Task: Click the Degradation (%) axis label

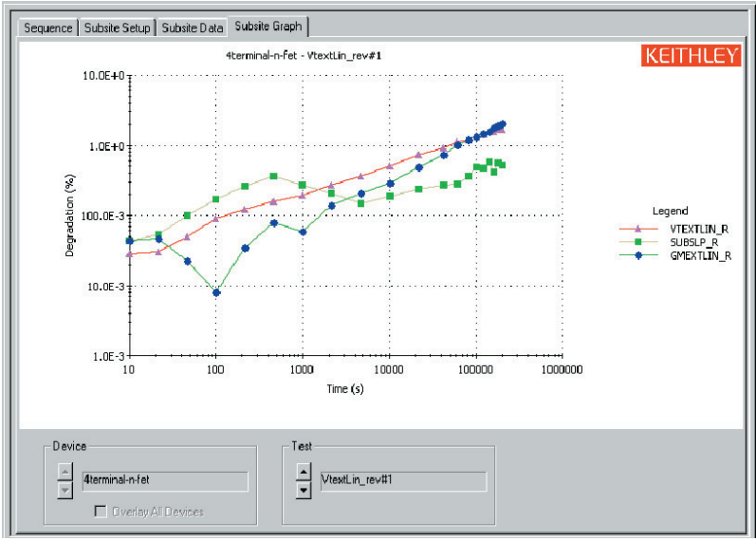Action: [x=70, y=215]
